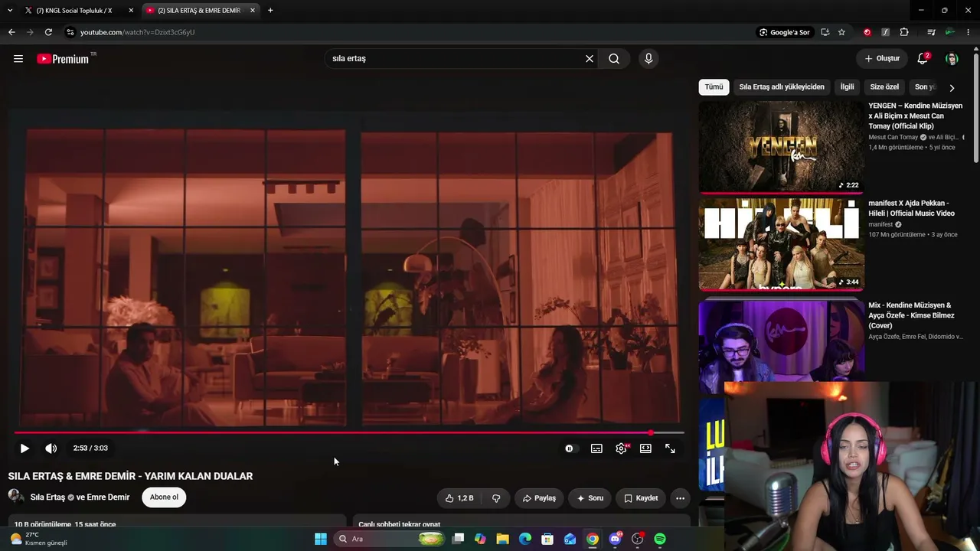Install app icon in address bar
The height and width of the screenshot is (551, 980).
coord(825,32)
